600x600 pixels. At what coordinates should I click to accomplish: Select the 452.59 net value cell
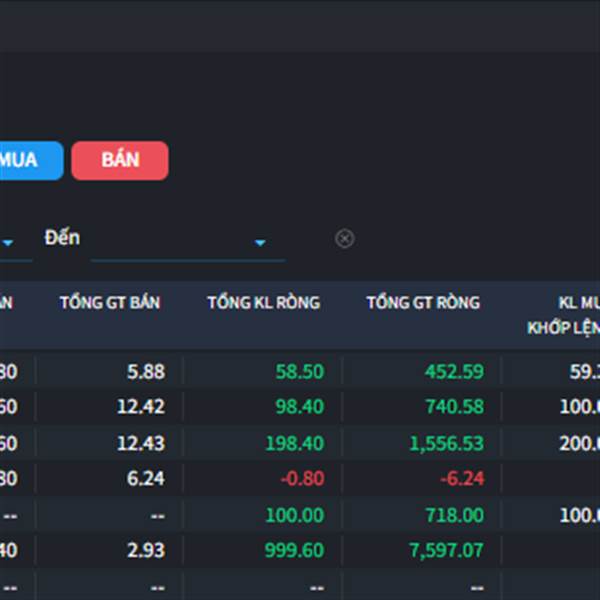(454, 372)
